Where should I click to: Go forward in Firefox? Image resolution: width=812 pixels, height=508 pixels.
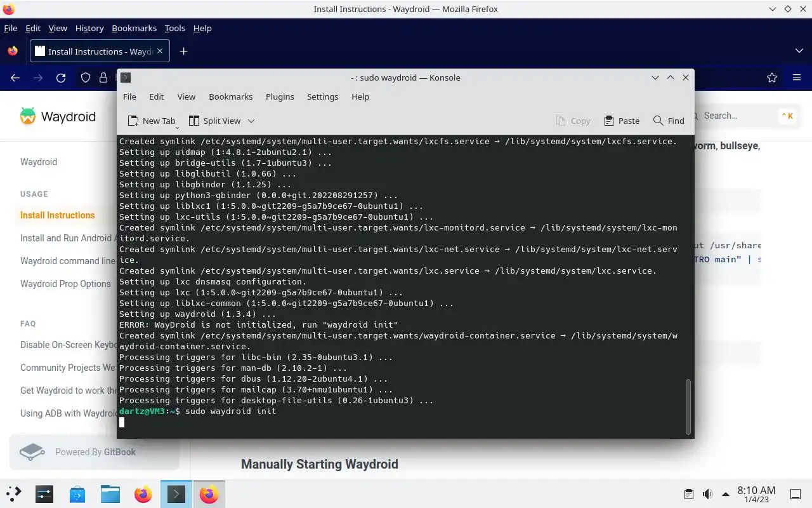38,77
